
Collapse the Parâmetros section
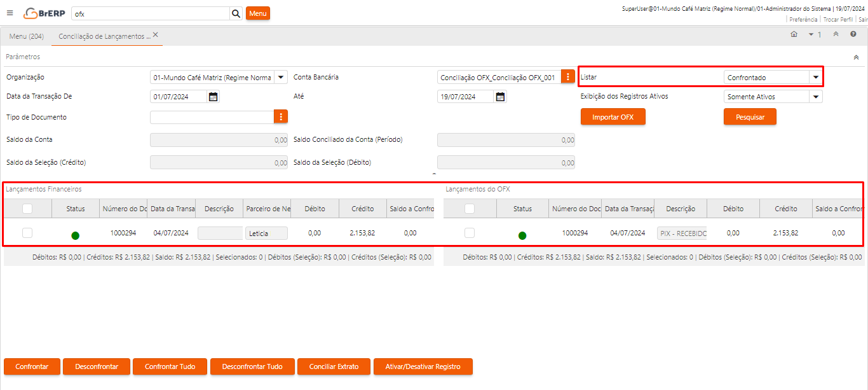[x=856, y=57]
